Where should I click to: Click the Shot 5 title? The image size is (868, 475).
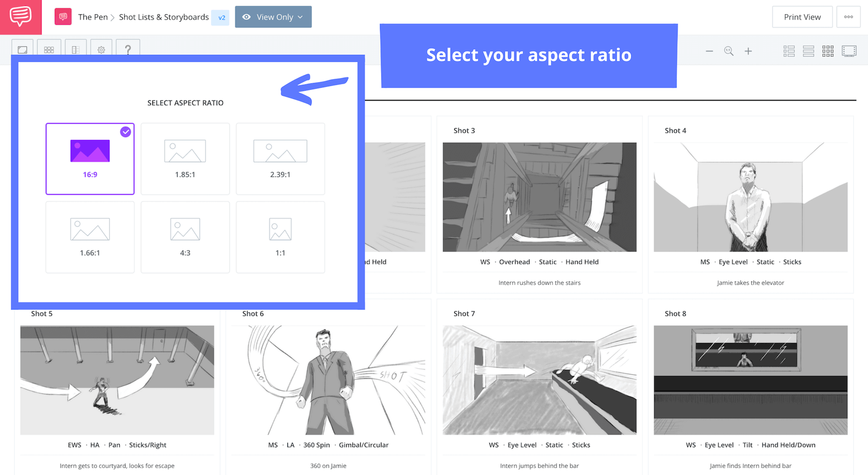(x=42, y=313)
